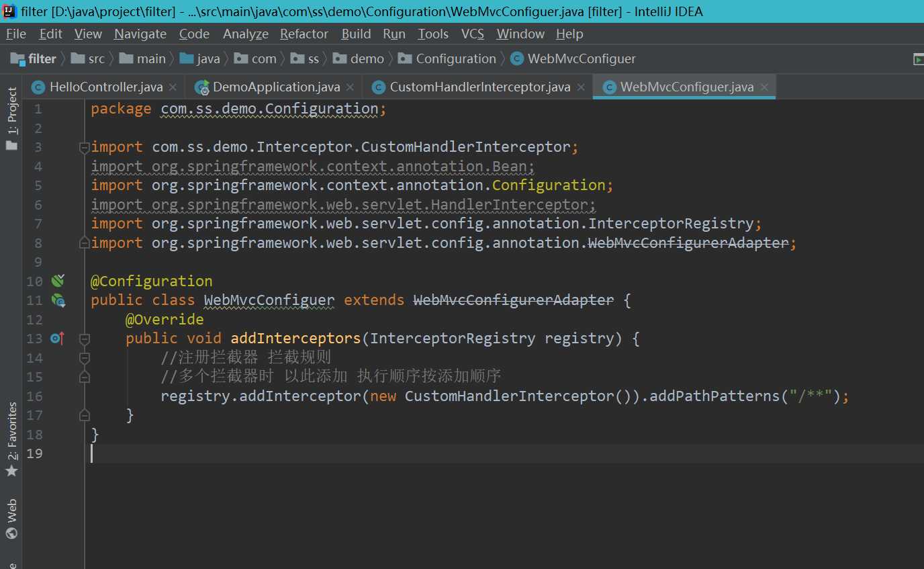
Task: Click the package declaration on line 1
Action: coord(238,109)
